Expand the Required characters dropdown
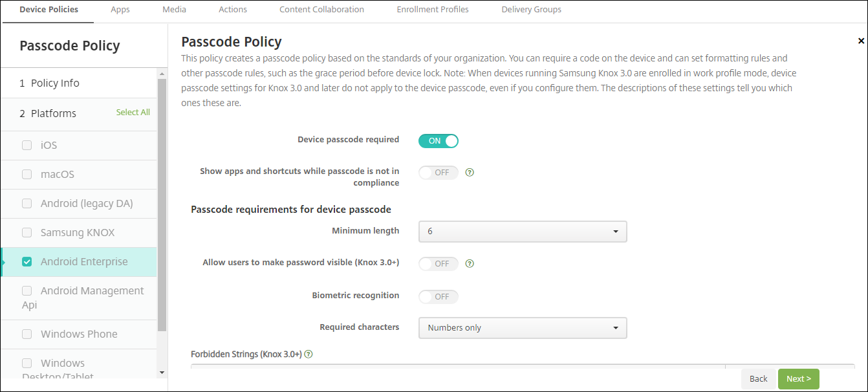Image resolution: width=868 pixels, height=392 pixels. tap(523, 328)
